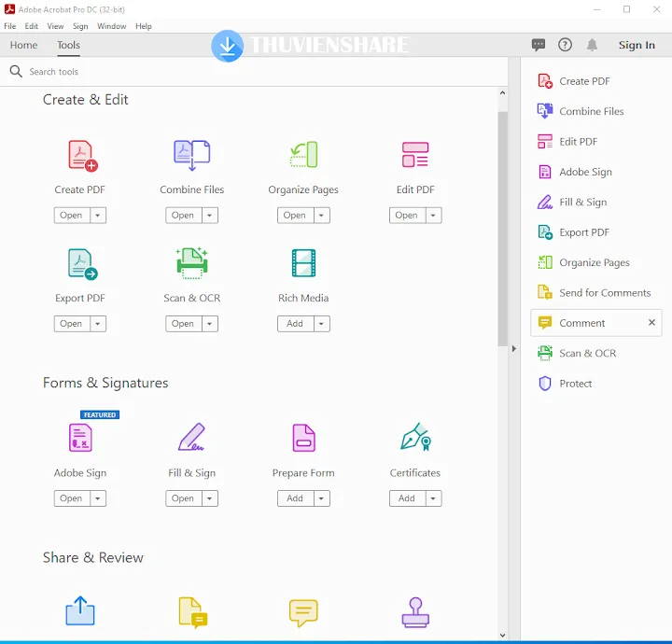Select Scan & OCR shortcut in right pane
The height and width of the screenshot is (644, 672).
[x=577, y=353]
